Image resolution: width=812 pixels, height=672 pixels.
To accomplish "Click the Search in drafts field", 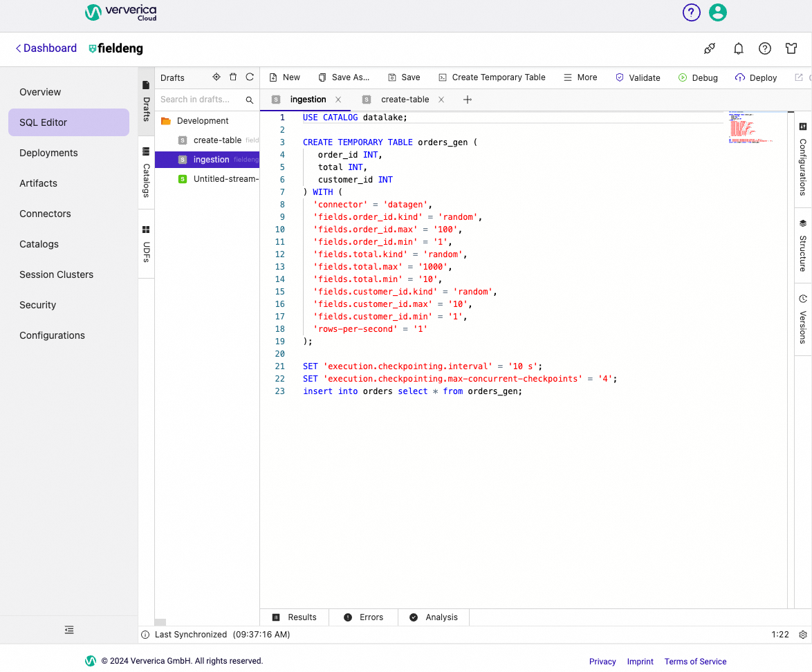I will pos(201,99).
